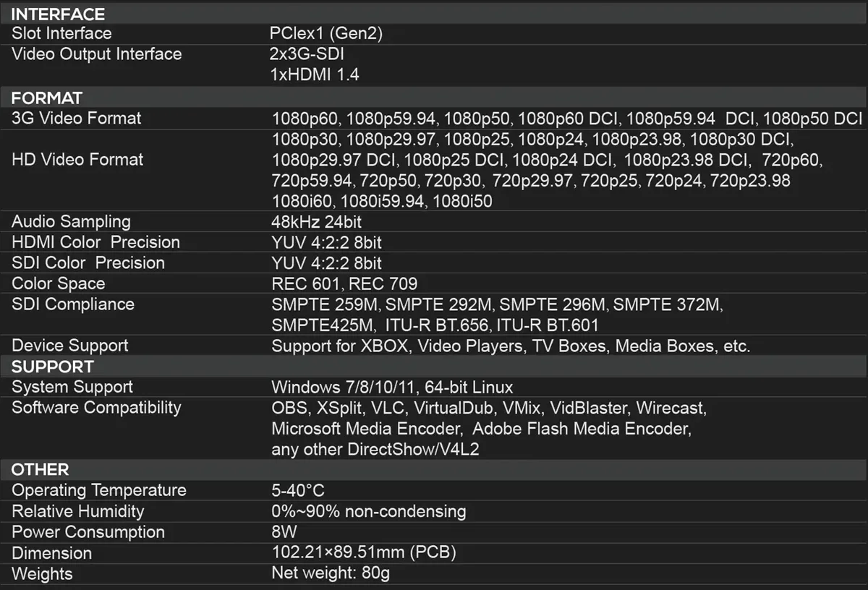Click the Operating Temperature 5-40°C value
Screen dimensions: 868x590
298,491
